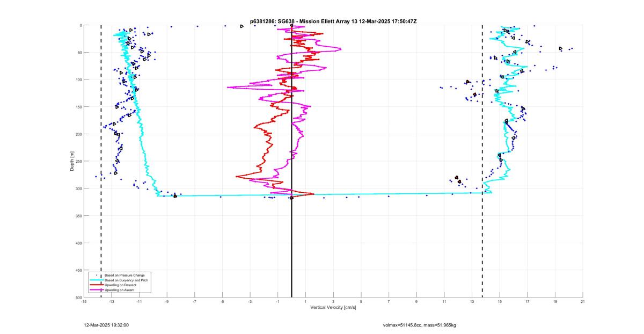Click the red line sample in legend
The width and height of the screenshot is (644, 334).
97,285
